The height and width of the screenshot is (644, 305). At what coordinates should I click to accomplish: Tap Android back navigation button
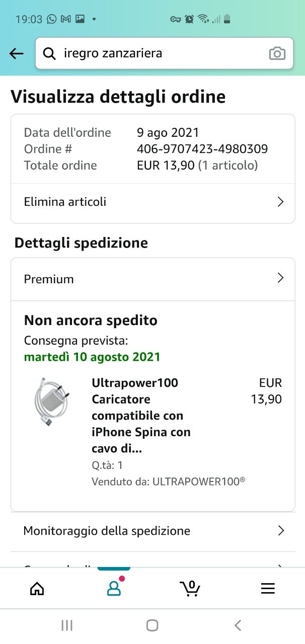click(238, 625)
